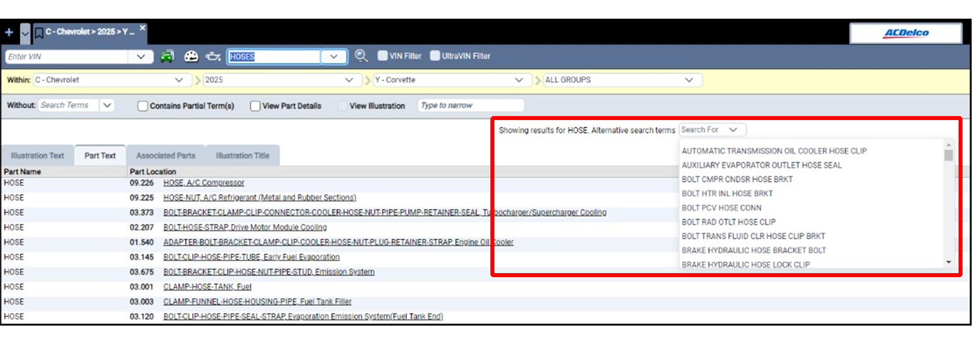Image resolution: width=980 pixels, height=355 pixels.
Task: Select BOLT RAD OTLT HOSE CLIP from list
Action: pyautogui.click(x=728, y=222)
